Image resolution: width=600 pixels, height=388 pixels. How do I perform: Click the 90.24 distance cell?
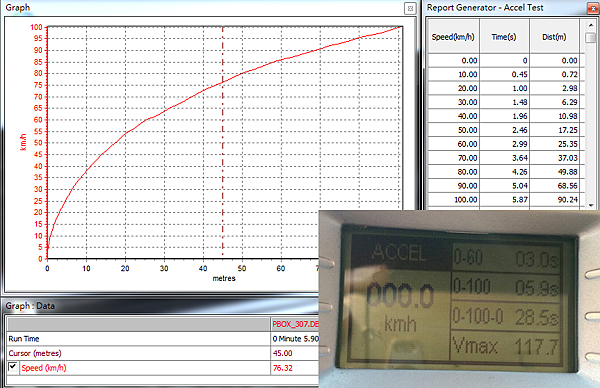[554, 199]
